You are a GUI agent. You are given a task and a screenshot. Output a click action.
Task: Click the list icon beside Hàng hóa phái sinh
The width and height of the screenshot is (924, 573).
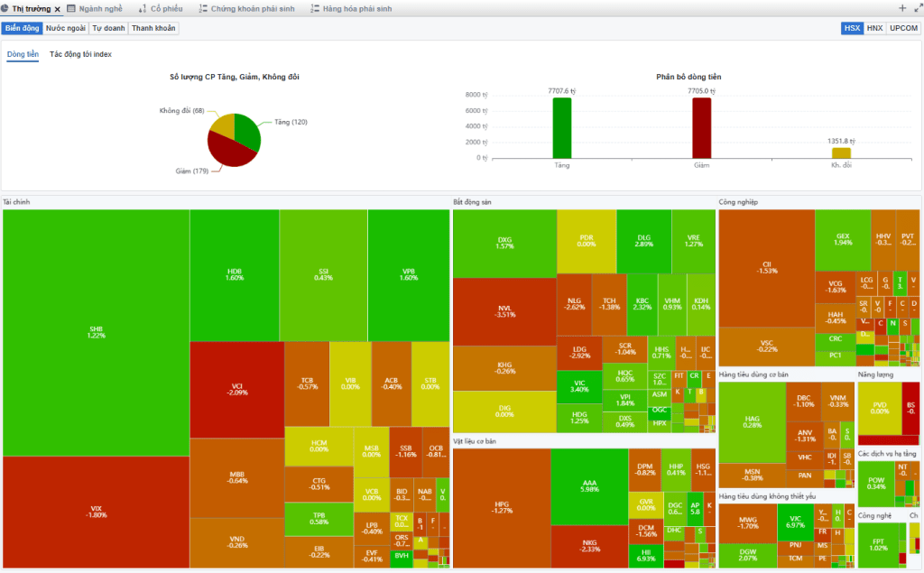click(x=314, y=8)
